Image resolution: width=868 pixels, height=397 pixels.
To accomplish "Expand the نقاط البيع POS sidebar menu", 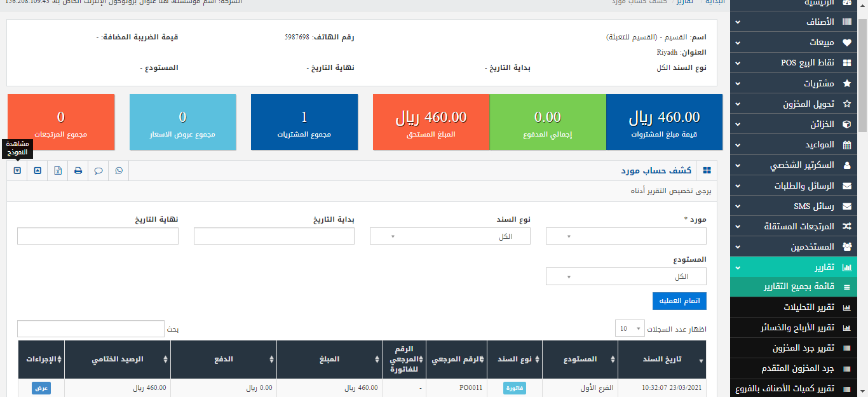I will click(798, 63).
